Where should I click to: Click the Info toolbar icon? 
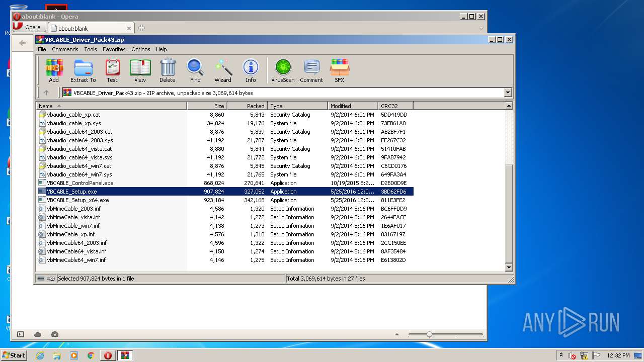click(x=251, y=71)
